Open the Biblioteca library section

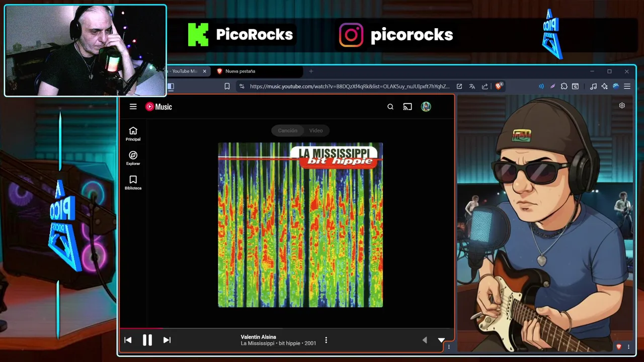(133, 183)
